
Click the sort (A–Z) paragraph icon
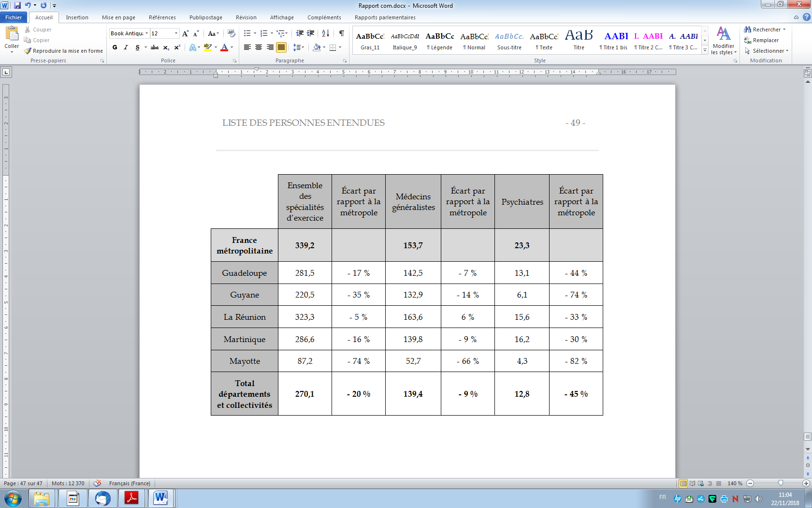325,33
